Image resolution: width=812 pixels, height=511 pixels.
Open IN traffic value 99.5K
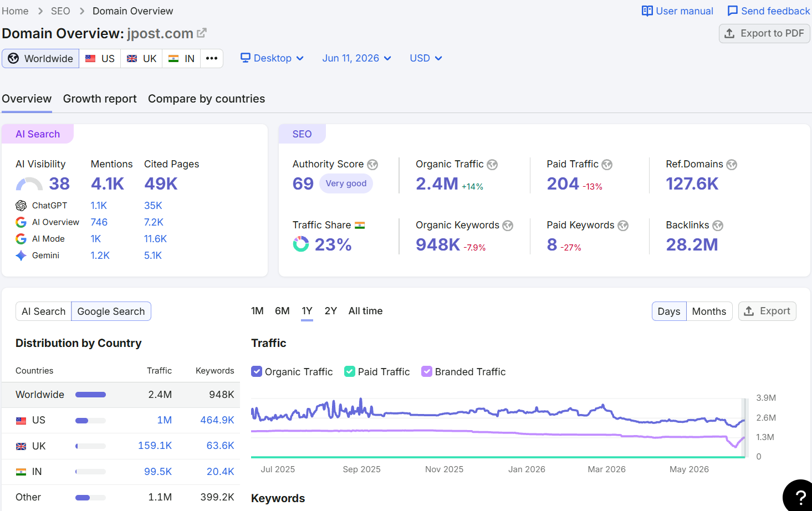[x=158, y=472]
